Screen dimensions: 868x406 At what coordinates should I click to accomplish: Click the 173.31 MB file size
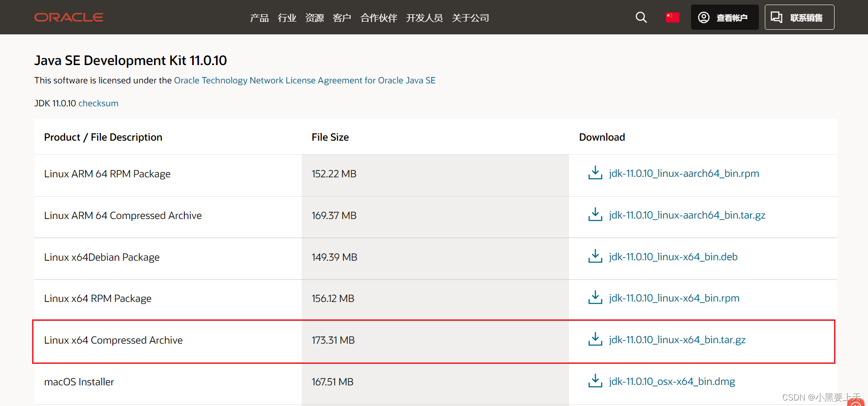point(333,340)
